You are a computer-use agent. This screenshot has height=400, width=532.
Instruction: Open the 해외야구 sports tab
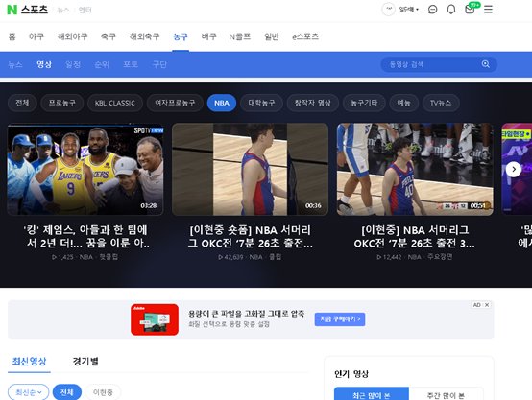pos(72,36)
